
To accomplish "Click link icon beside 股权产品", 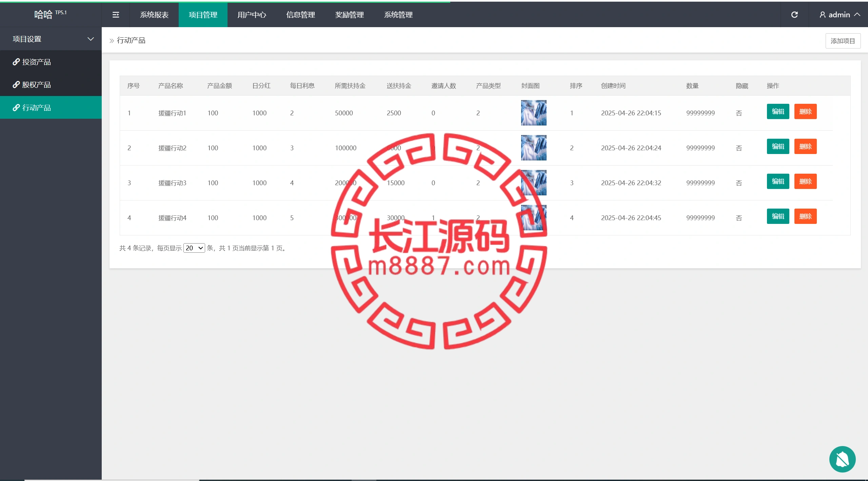I will tap(16, 84).
